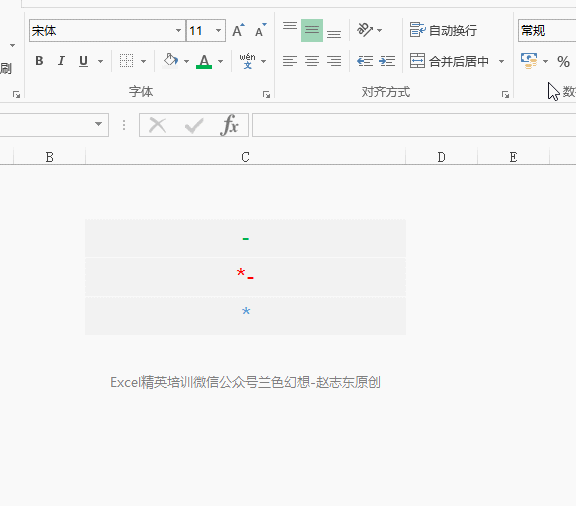The width and height of the screenshot is (576, 506).
Task: Select Center horizontal alignment icon
Action: [312, 61]
